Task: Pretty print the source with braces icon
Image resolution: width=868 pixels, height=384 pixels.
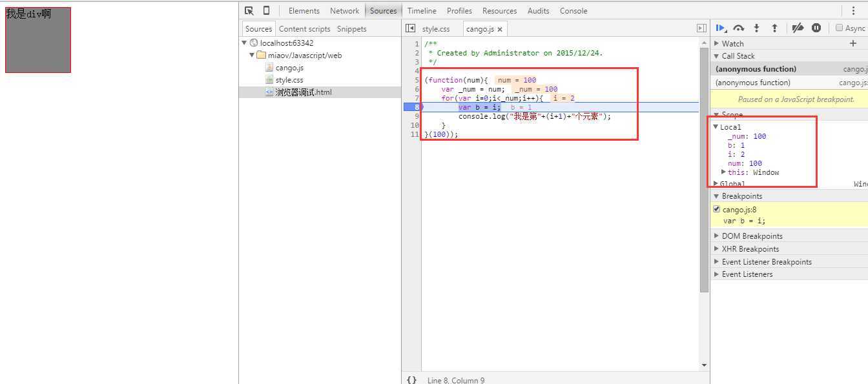Action: (x=411, y=379)
